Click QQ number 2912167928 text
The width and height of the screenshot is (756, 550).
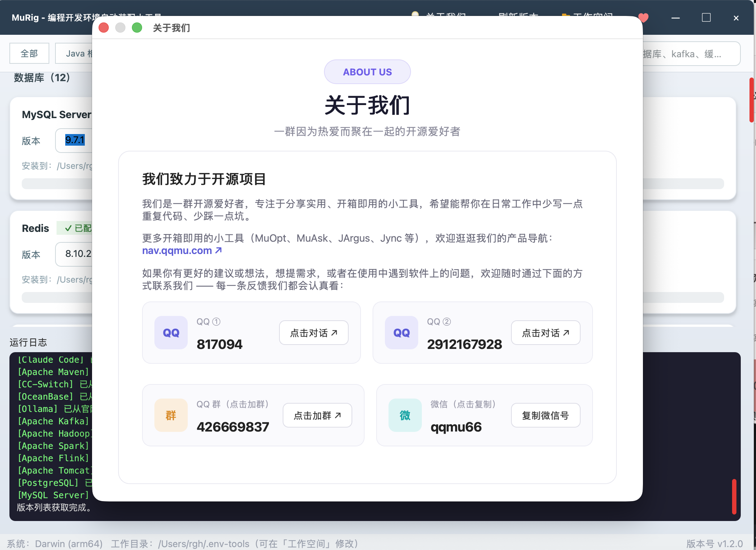click(x=465, y=344)
